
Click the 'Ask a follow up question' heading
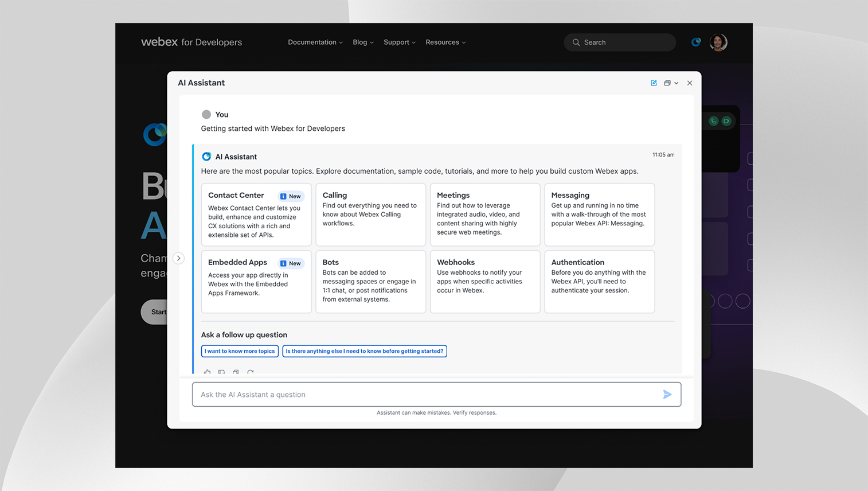click(244, 335)
